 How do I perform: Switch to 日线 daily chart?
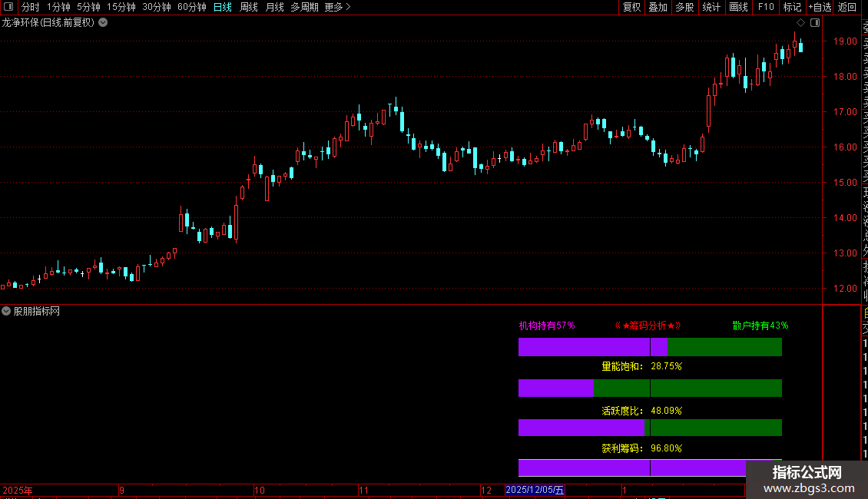(x=223, y=7)
